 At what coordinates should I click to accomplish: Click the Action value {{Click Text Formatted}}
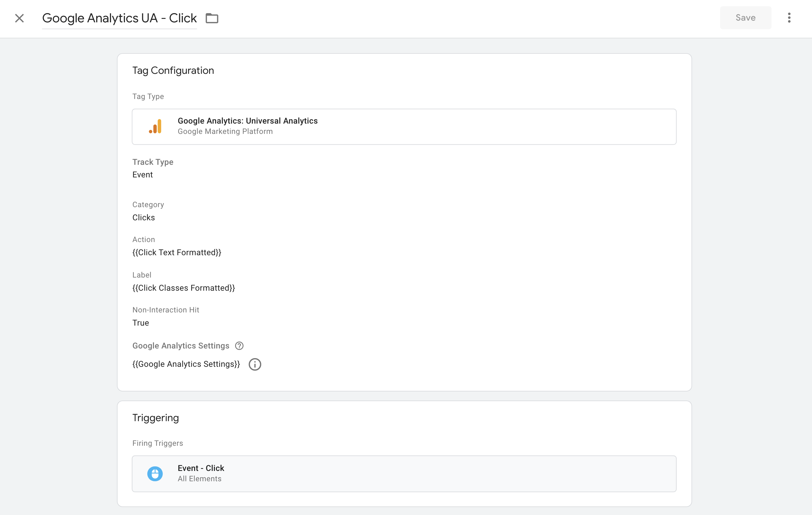pyautogui.click(x=177, y=253)
